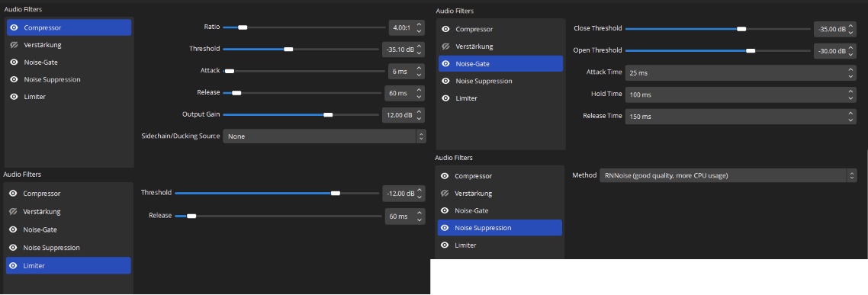Click the Close Threshold -35.00 dB spin box
Viewport: 868px width, 295px height.
(x=834, y=29)
